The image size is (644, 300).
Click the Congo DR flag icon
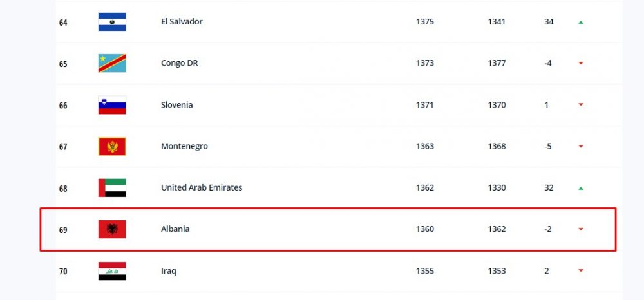click(x=112, y=63)
